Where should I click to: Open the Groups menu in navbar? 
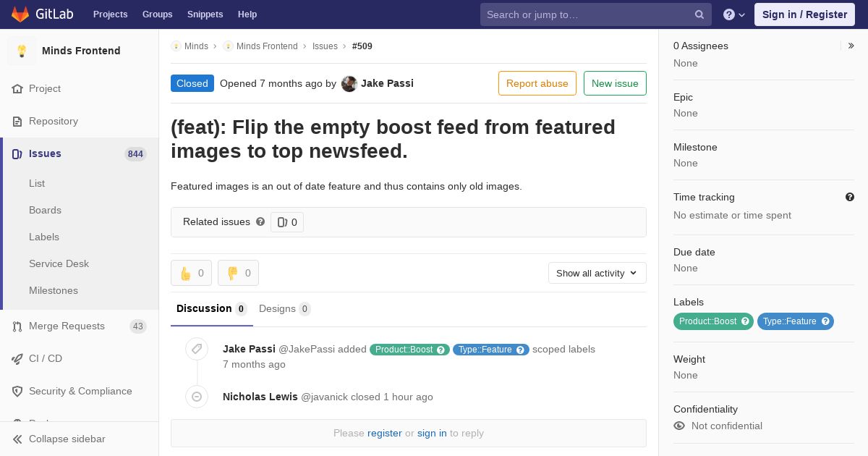tap(157, 14)
